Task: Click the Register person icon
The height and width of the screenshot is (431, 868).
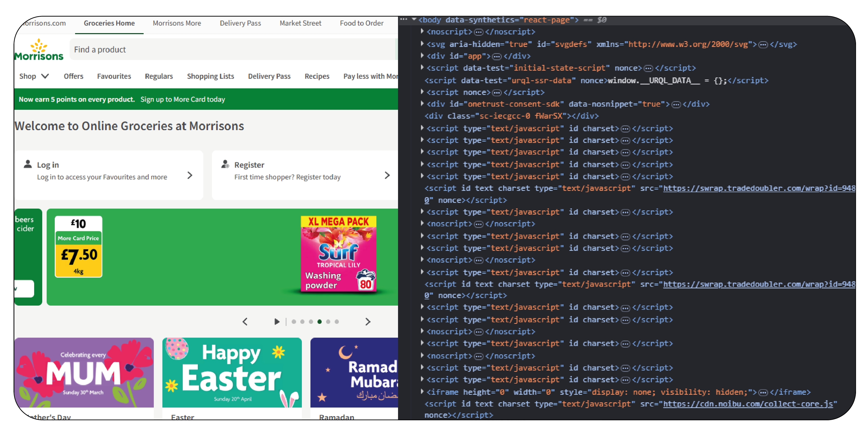Action: tap(225, 164)
